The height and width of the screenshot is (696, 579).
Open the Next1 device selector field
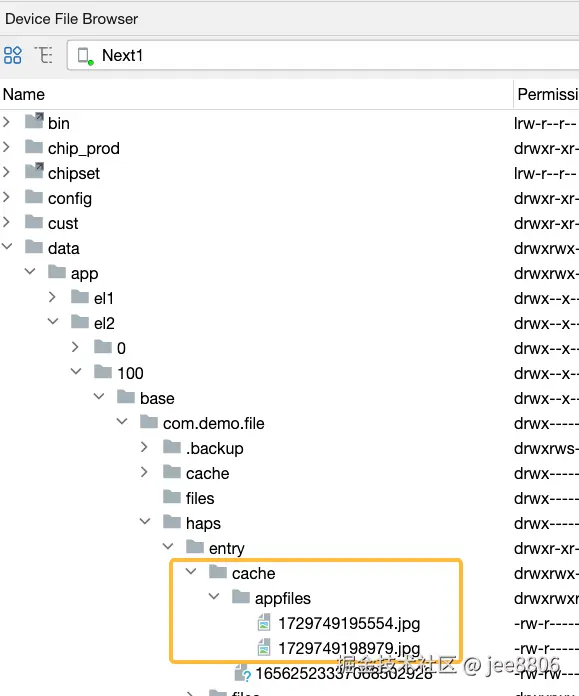coord(323,55)
